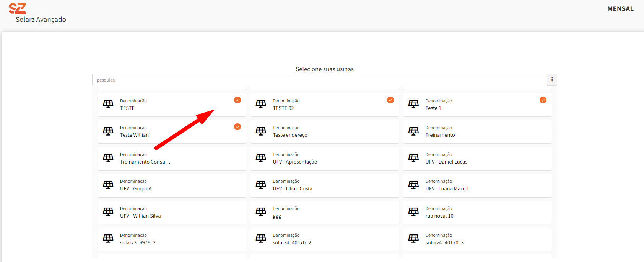Image resolution: width=644 pixels, height=262 pixels.
Task: Open the three-dot options menu by search
Action: 552,80
